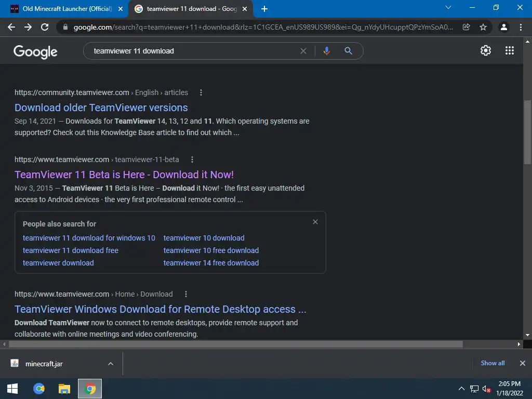Viewport: 532px width, 399px height.
Task: Share this page using the share icon
Action: click(x=466, y=27)
